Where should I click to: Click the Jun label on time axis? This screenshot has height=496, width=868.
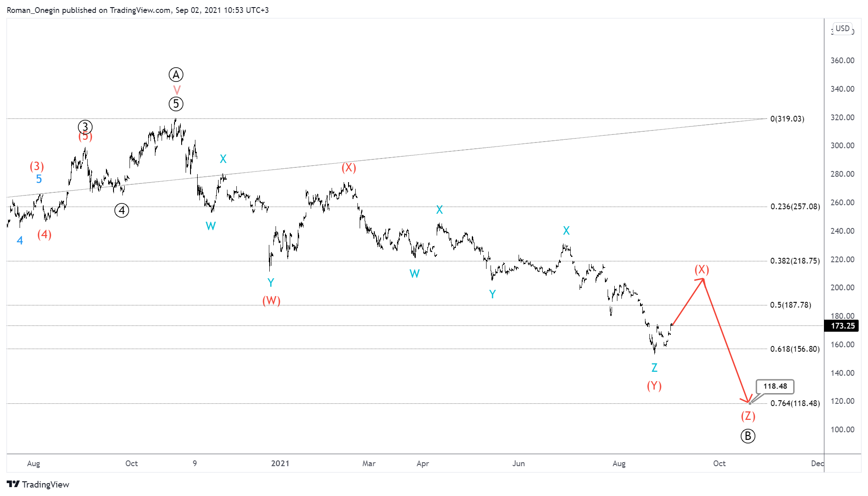click(518, 463)
